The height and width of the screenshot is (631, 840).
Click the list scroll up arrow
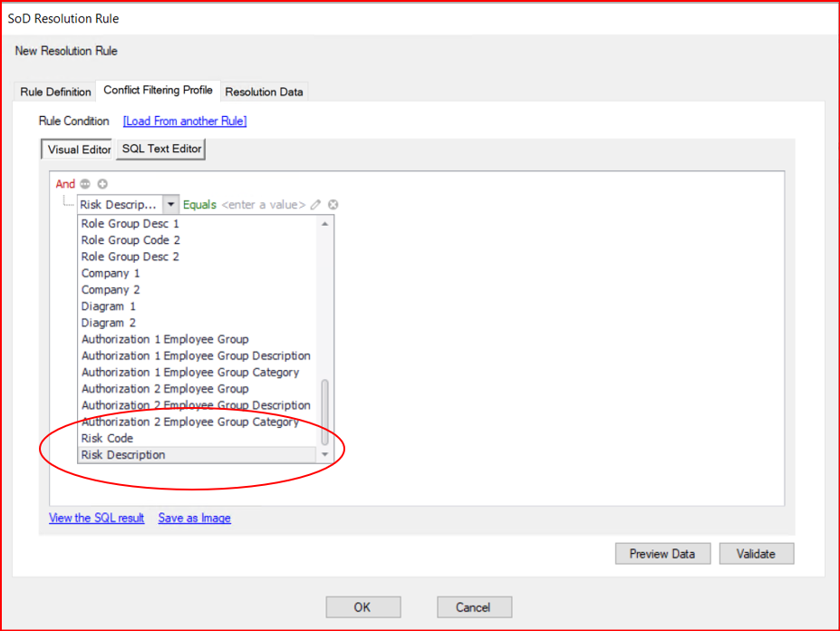pyautogui.click(x=325, y=224)
